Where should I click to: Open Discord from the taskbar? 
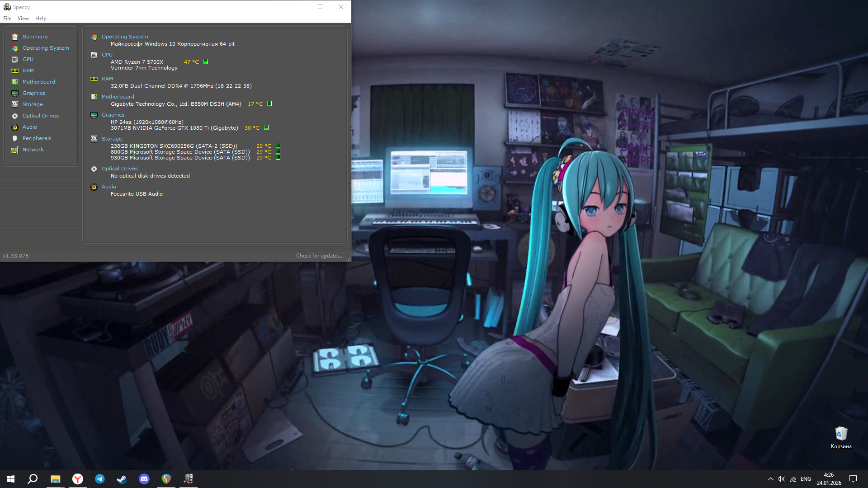click(144, 479)
